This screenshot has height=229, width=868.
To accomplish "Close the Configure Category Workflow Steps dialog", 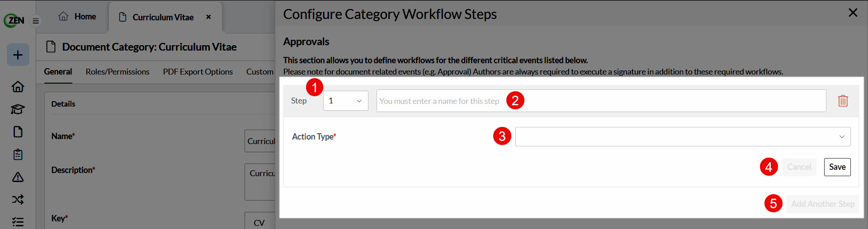I will (x=853, y=13).
